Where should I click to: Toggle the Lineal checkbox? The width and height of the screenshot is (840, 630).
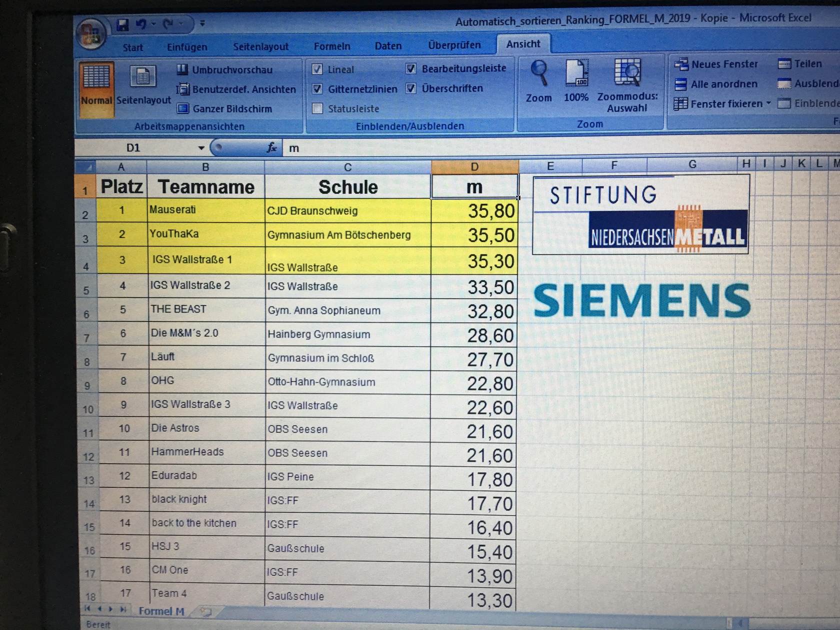(x=317, y=69)
